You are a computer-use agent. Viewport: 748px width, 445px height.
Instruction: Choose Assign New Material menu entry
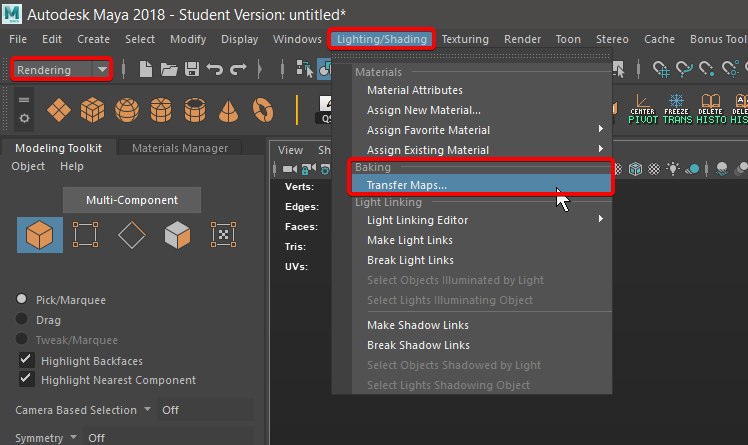482,110
